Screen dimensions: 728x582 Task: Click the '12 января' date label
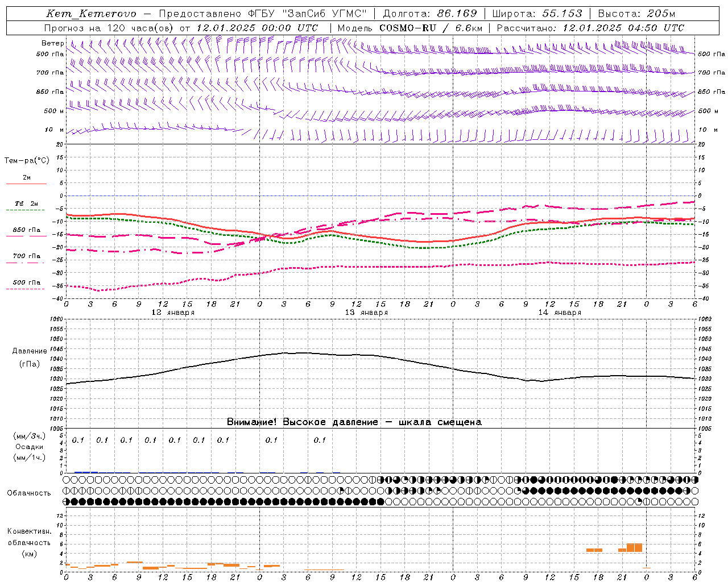[173, 313]
